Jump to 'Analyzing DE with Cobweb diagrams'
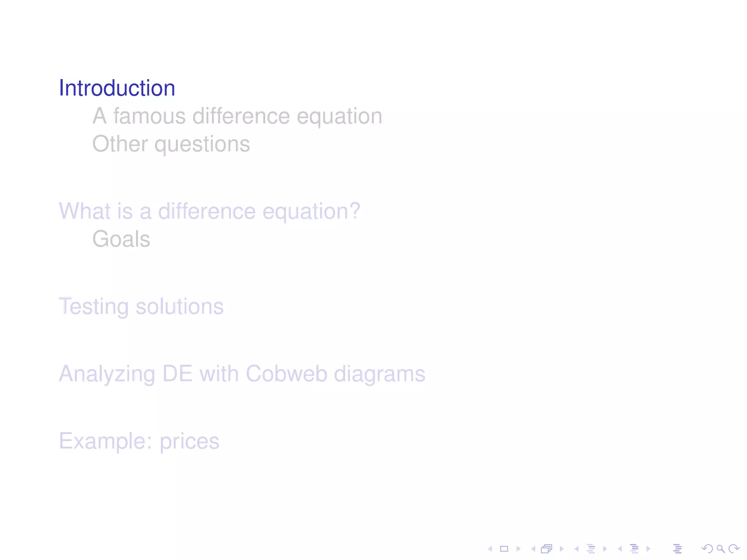This screenshot has height=560, width=747. pos(242,374)
